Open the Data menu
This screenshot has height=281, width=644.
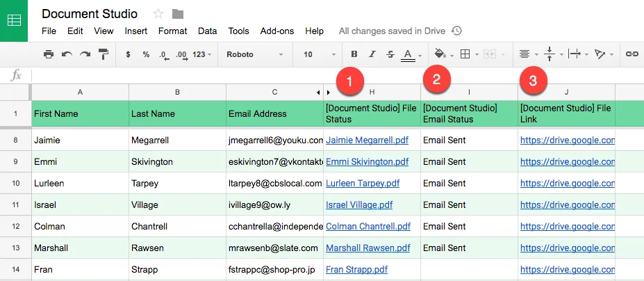[208, 31]
